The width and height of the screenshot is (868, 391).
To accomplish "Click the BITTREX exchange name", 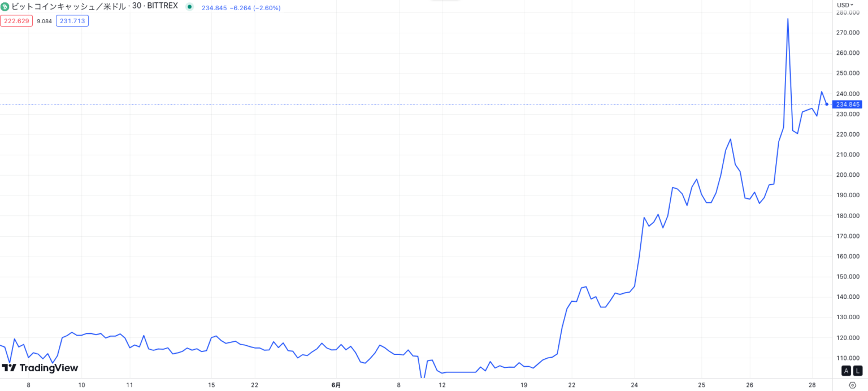I will click(x=162, y=6).
